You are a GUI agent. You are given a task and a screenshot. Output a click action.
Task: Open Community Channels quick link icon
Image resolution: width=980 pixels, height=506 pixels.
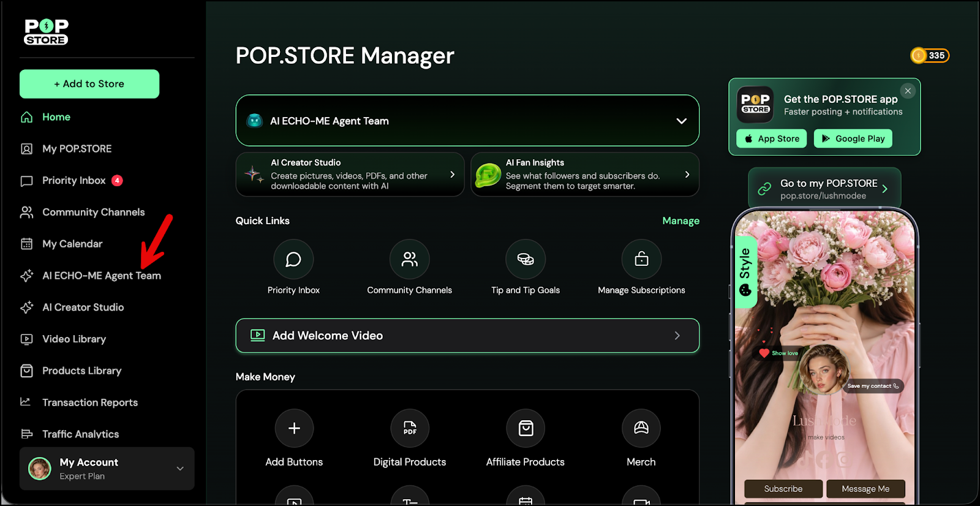409,259
